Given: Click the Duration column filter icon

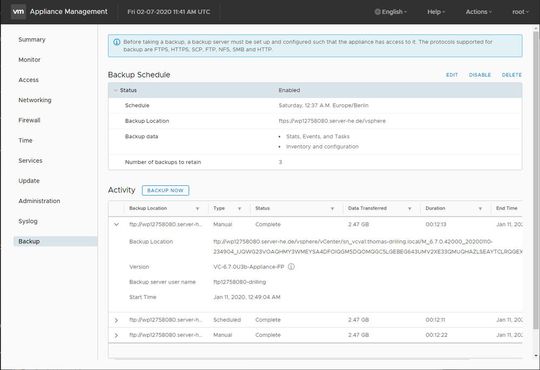Looking at the screenshot, I should [x=480, y=209].
